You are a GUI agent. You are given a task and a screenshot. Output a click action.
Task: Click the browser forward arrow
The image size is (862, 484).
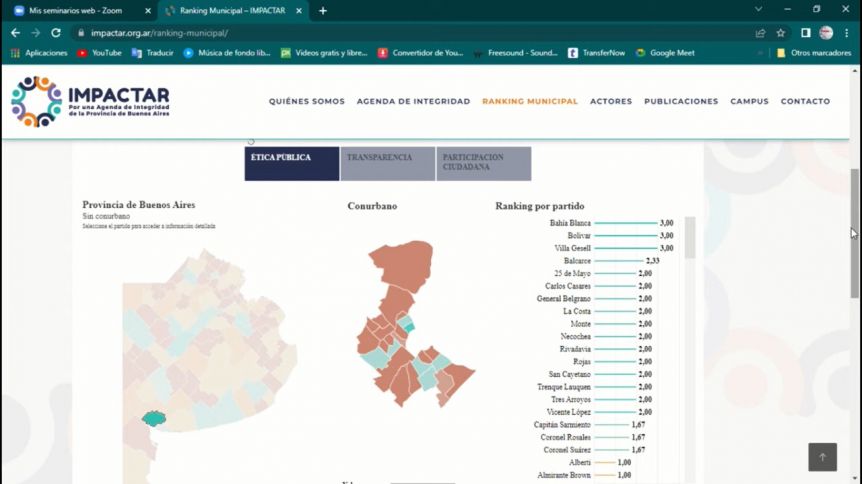pyautogui.click(x=36, y=33)
